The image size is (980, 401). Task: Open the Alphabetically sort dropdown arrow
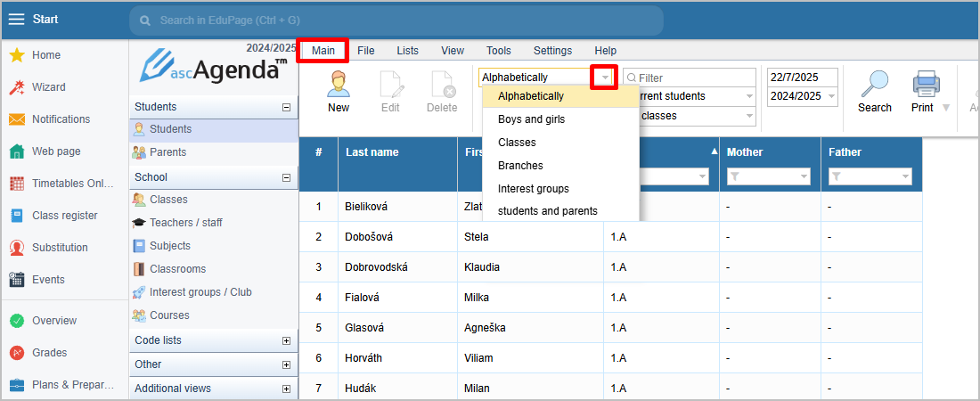605,78
